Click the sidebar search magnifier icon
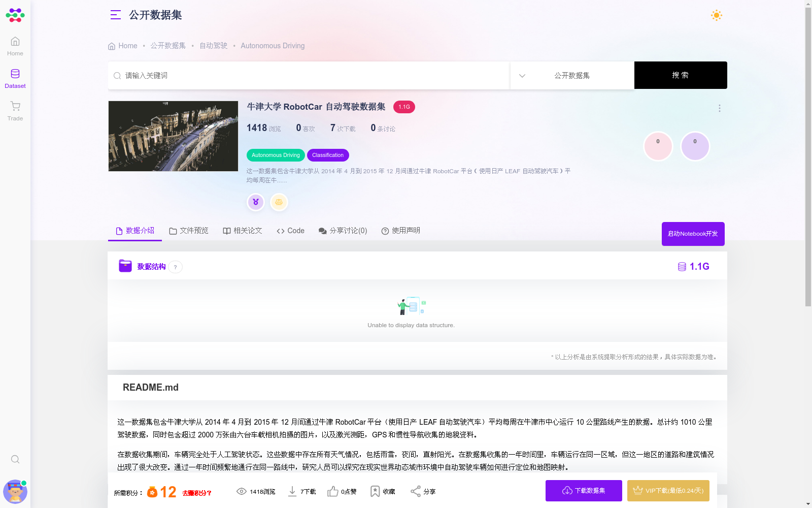Screen dimensions: 812x508 point(15,459)
